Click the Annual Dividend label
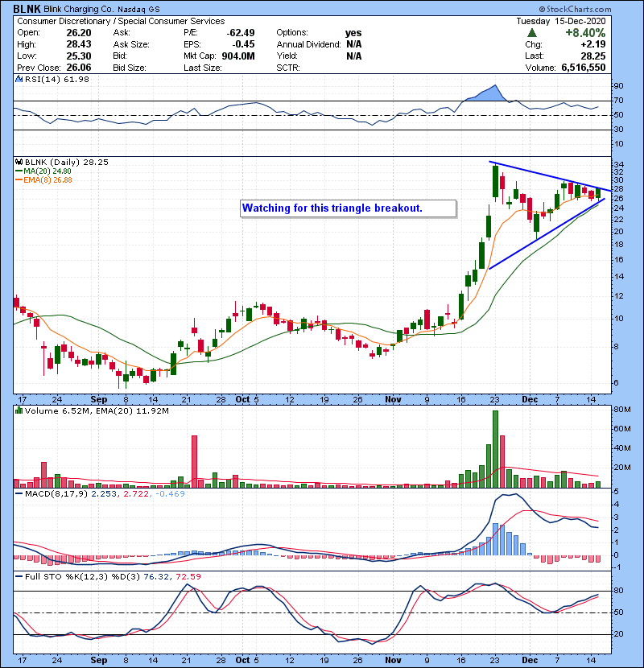This screenshot has height=668, width=644. pyautogui.click(x=309, y=44)
